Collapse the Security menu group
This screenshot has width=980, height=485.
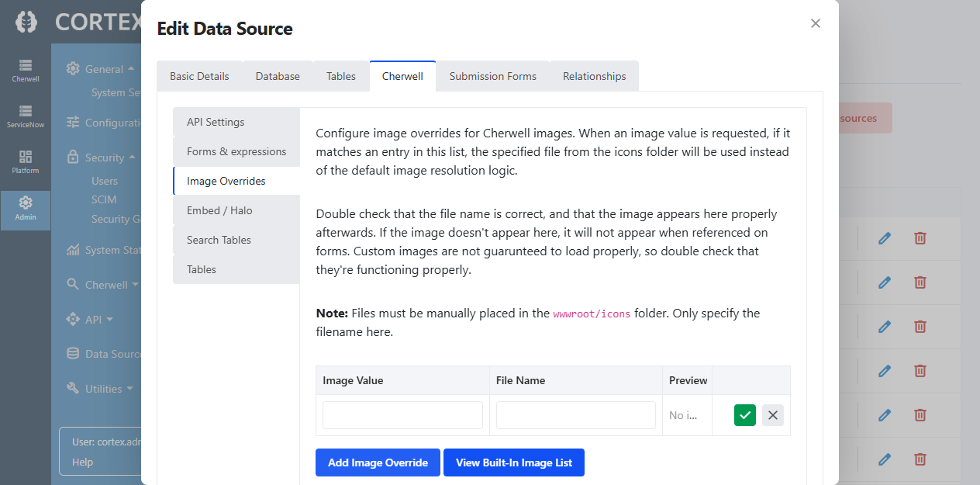click(132, 157)
